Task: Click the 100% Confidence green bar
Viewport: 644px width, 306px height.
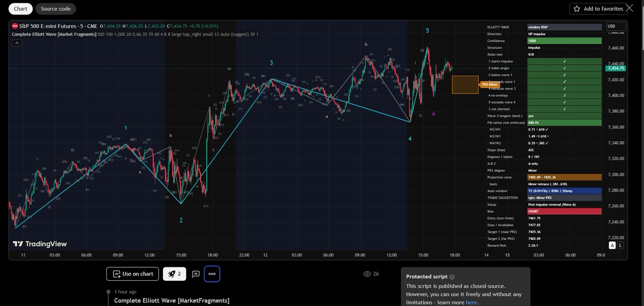Action: click(564, 41)
